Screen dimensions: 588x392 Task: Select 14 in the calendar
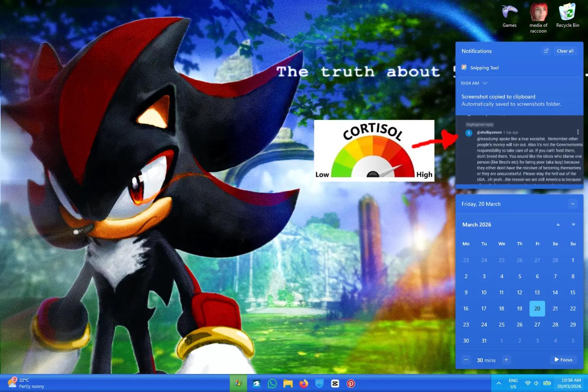(555, 292)
